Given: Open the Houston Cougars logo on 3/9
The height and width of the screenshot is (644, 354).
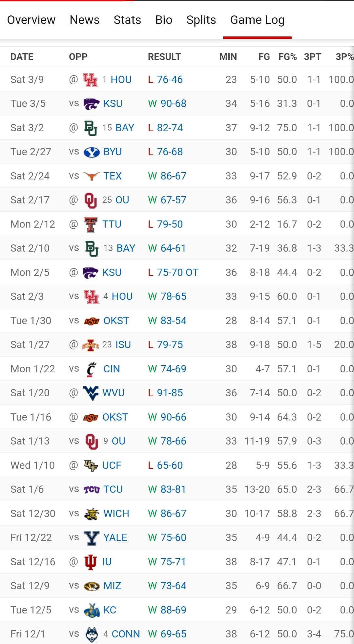Looking at the screenshot, I should [x=90, y=80].
